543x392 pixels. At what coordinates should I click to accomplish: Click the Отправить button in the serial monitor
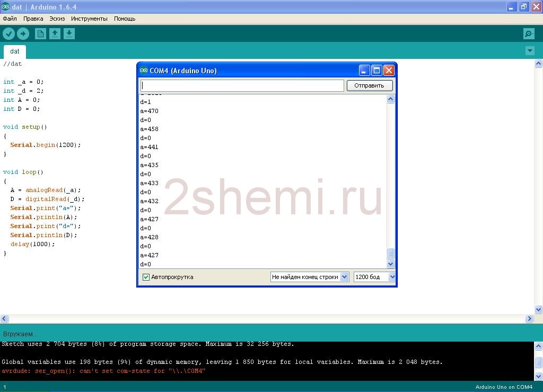(369, 85)
